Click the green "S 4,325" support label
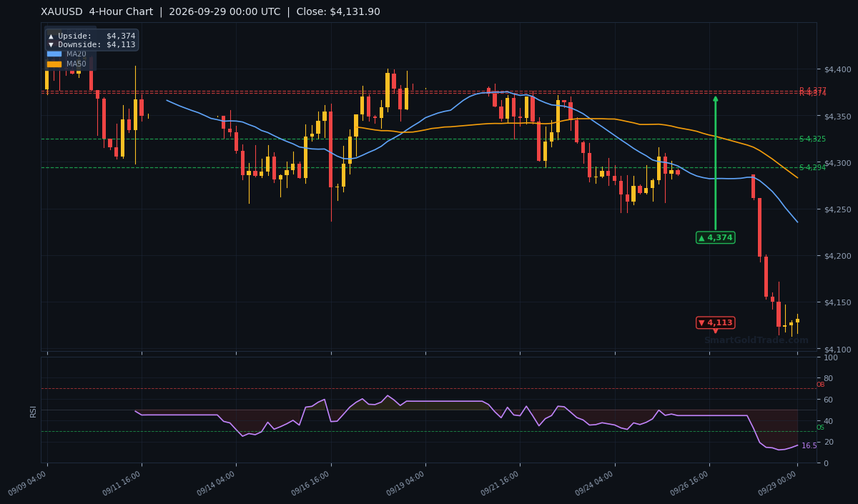The image size is (858, 504). [812, 139]
